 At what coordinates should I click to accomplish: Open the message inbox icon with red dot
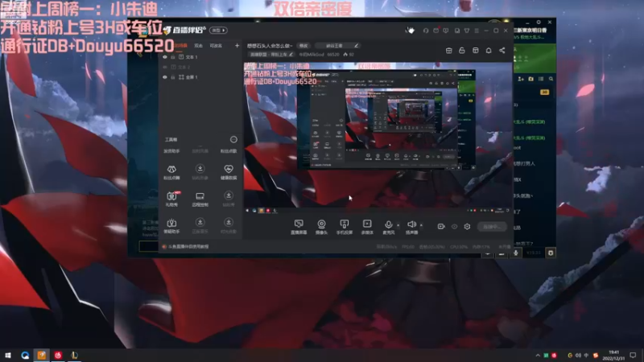pos(436,31)
